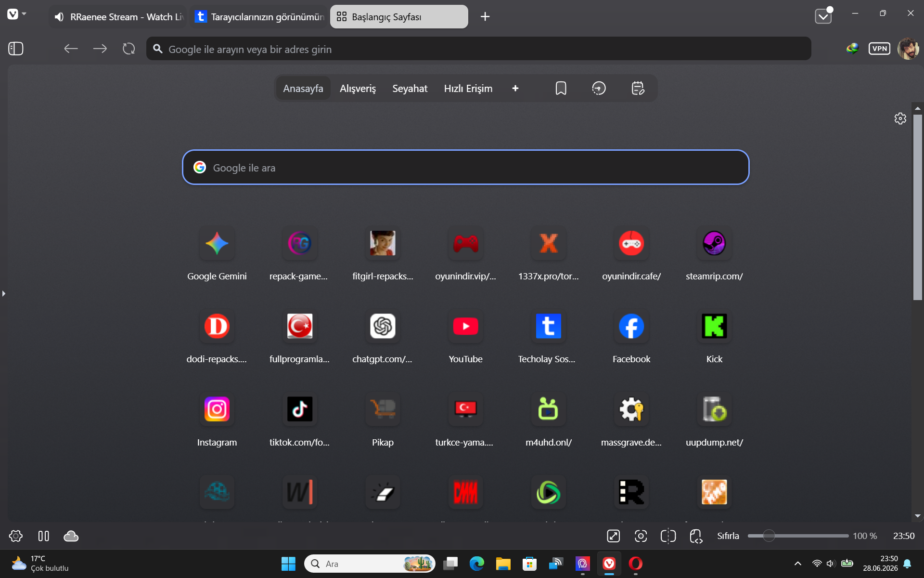Reload the current page
The height and width of the screenshot is (578, 924).
coord(129,49)
